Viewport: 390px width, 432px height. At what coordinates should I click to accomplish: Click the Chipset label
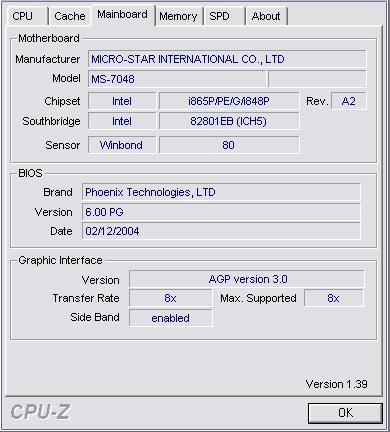62,101
